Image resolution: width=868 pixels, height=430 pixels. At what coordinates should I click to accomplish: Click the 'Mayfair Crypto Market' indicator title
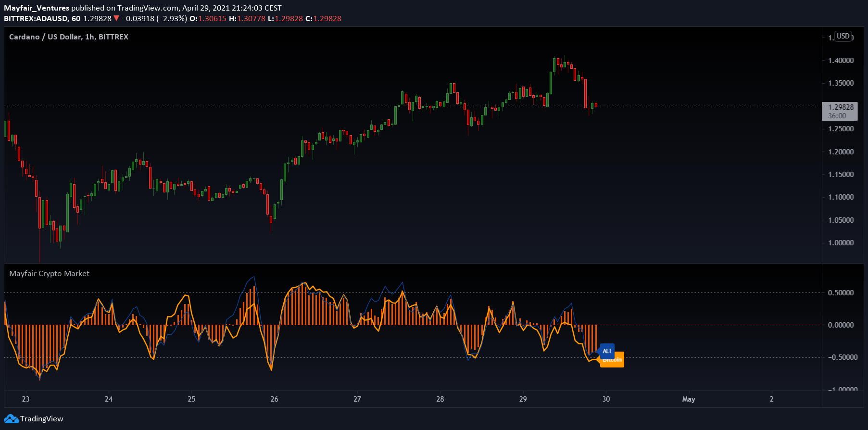tap(49, 274)
